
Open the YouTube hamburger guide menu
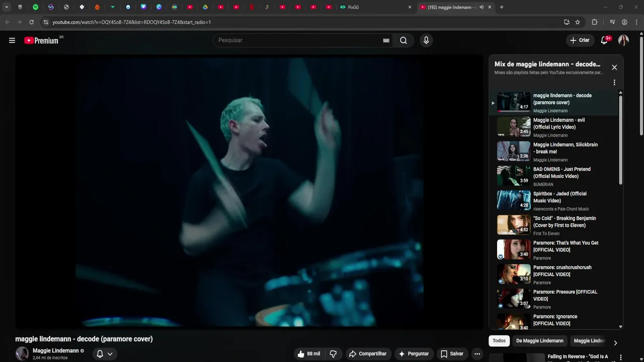[x=12, y=40]
